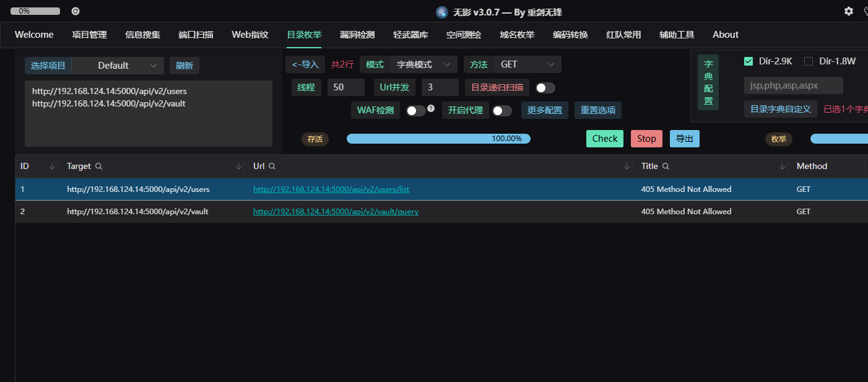Screen dimensions: 868x382
Task: Click the 目录字典自定义 button
Action: click(781, 109)
